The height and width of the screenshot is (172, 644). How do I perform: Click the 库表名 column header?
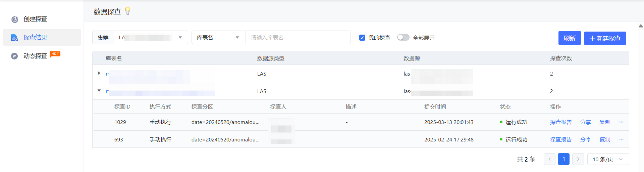tap(114, 58)
